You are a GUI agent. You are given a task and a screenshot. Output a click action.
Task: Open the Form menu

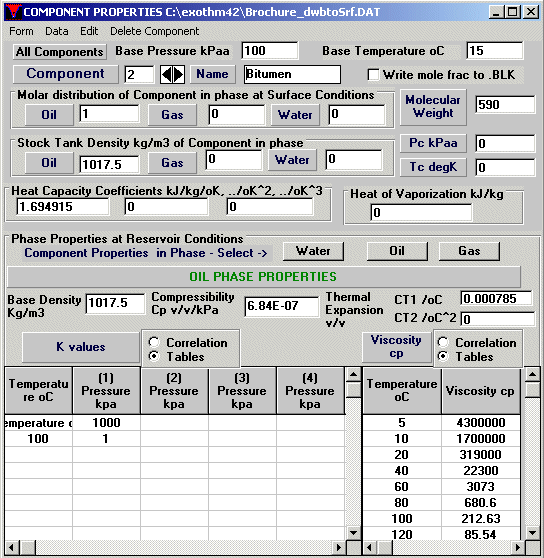[x=21, y=31]
